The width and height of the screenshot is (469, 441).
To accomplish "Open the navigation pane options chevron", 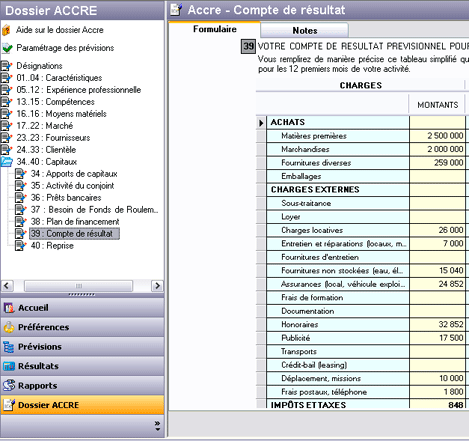I will point(157,426).
